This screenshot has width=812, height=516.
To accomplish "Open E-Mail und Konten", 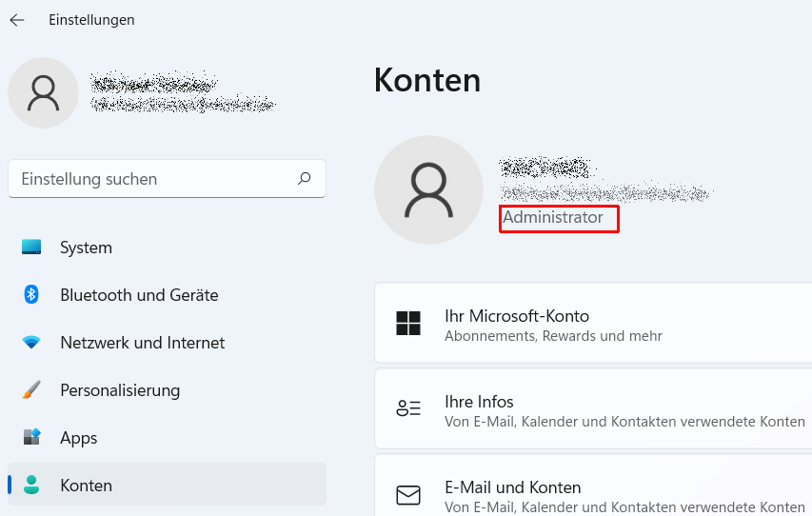I will pyautogui.click(x=593, y=486).
